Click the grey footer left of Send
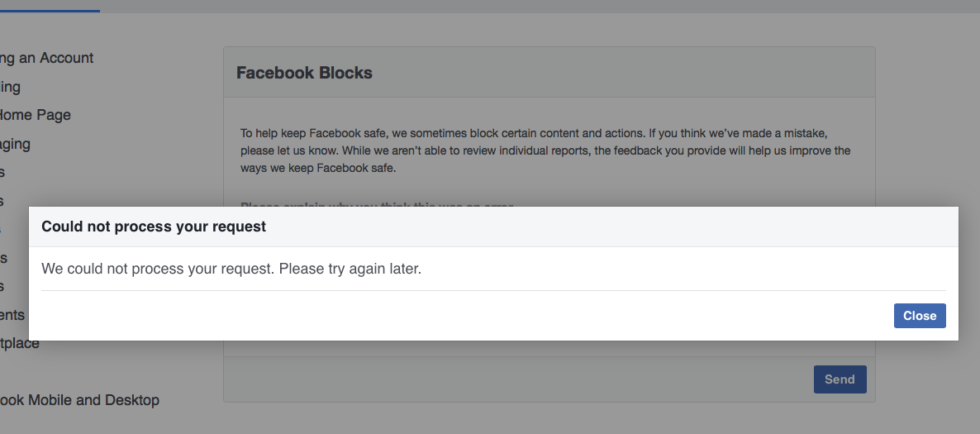The height and width of the screenshot is (434, 980). click(512, 379)
